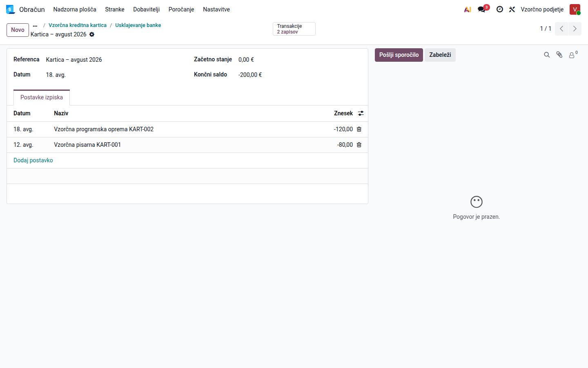Screen dimensions: 588x368
Task: Select the amount -80,00 cell
Action: [x=345, y=145]
